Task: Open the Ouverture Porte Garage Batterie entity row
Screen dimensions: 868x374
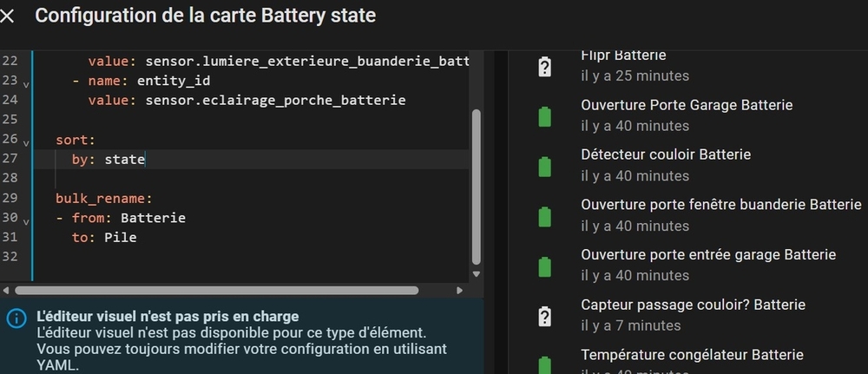Action: (x=687, y=115)
